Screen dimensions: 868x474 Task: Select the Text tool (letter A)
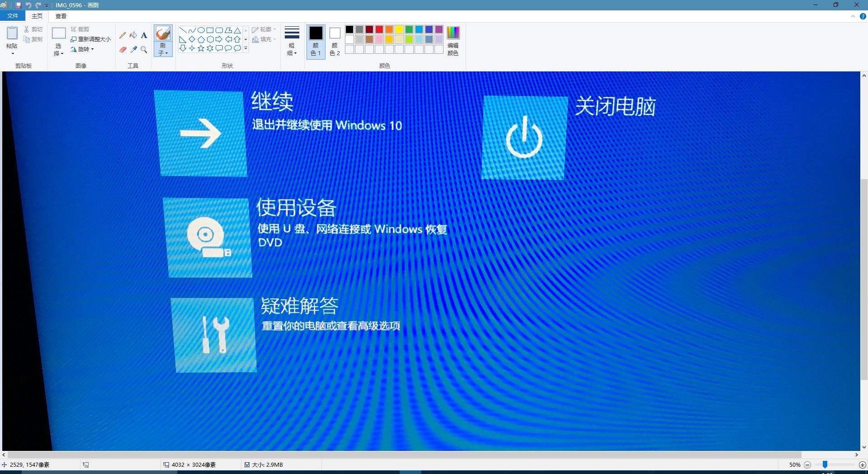pyautogui.click(x=144, y=35)
